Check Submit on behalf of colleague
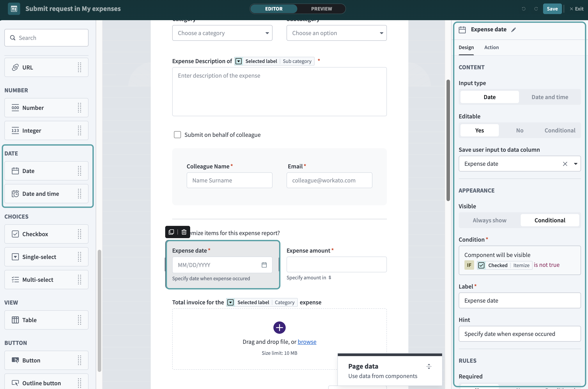Viewport: 588px width, 389px height. tap(177, 135)
